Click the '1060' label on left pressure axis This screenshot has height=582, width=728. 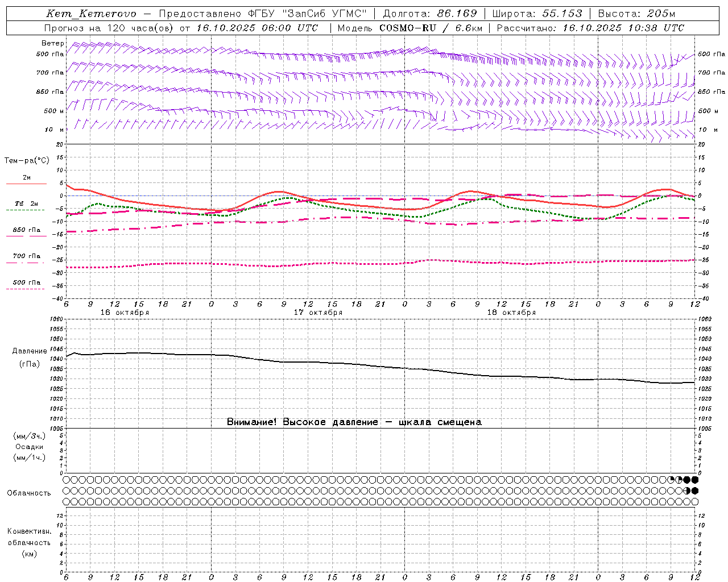pyautogui.click(x=57, y=319)
